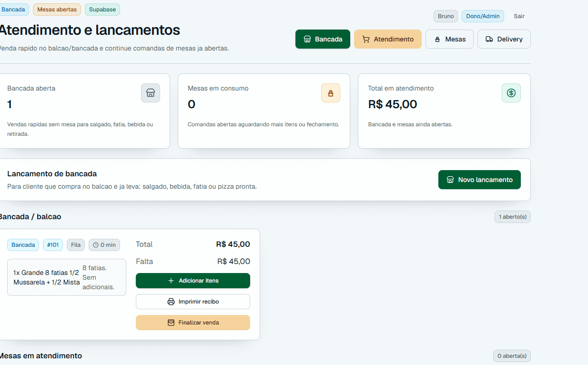Click the R$ 45,00 total in summary card

393,104
